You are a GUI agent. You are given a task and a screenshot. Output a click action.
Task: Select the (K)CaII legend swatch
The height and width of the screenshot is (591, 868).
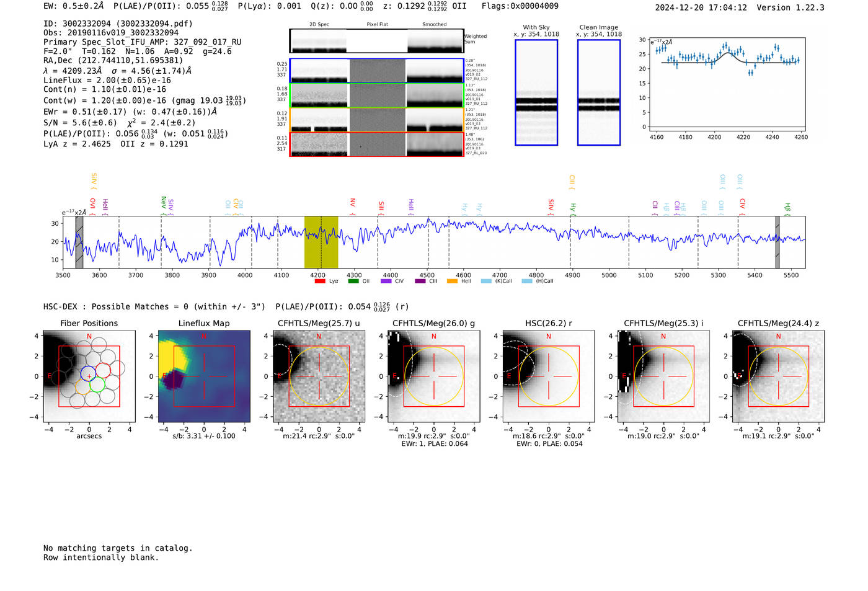point(485,281)
